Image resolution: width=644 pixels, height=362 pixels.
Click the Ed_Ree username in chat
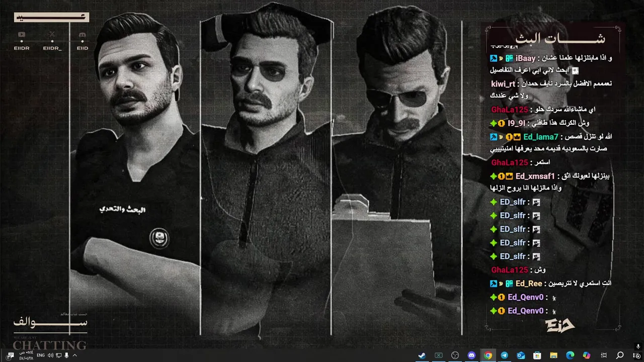point(529,284)
